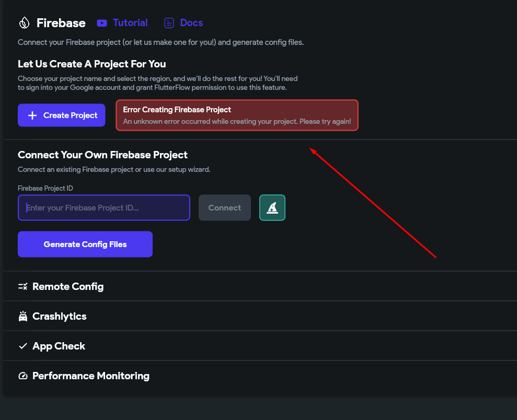The height and width of the screenshot is (420, 517).
Task: Click the Create Project button
Action: [x=62, y=115]
